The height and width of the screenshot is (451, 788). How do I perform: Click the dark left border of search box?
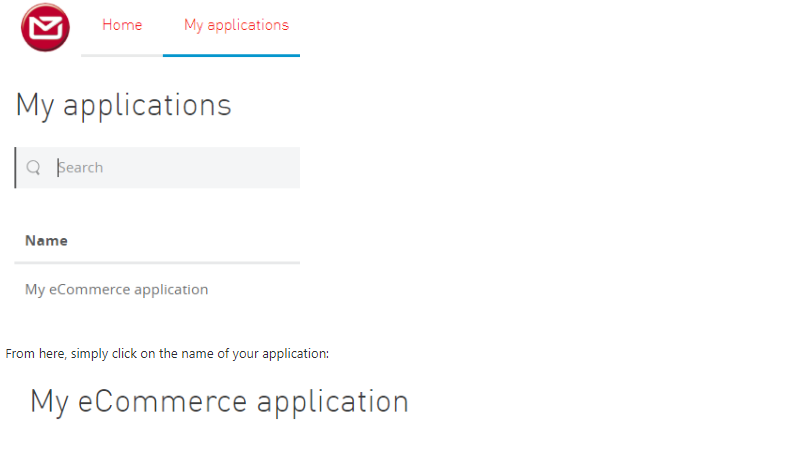(x=16, y=168)
